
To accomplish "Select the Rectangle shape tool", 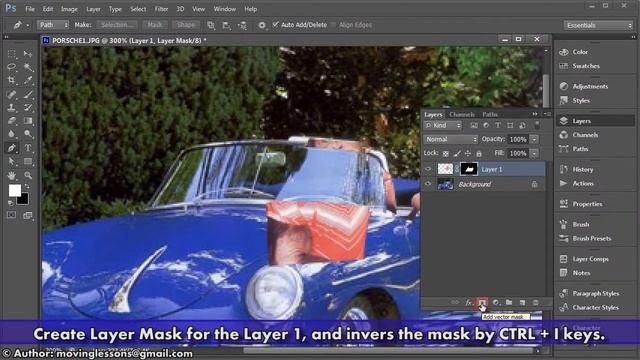I will [x=28, y=161].
